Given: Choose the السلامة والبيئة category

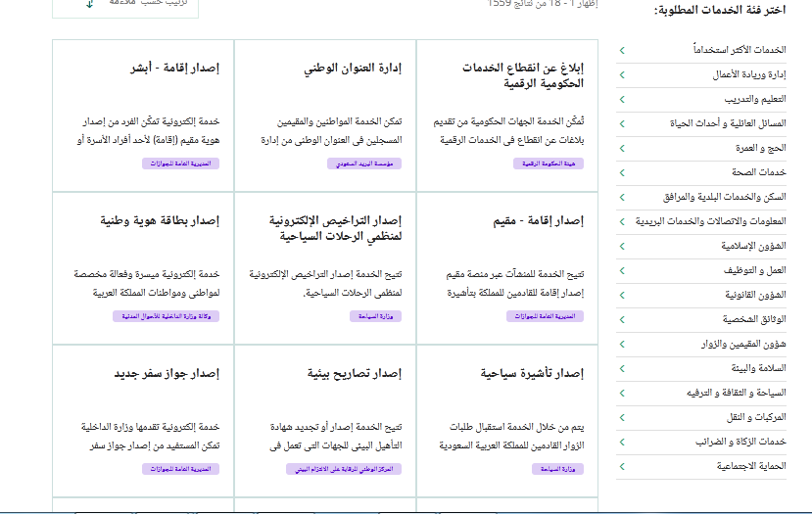Looking at the screenshot, I should click(701, 368).
